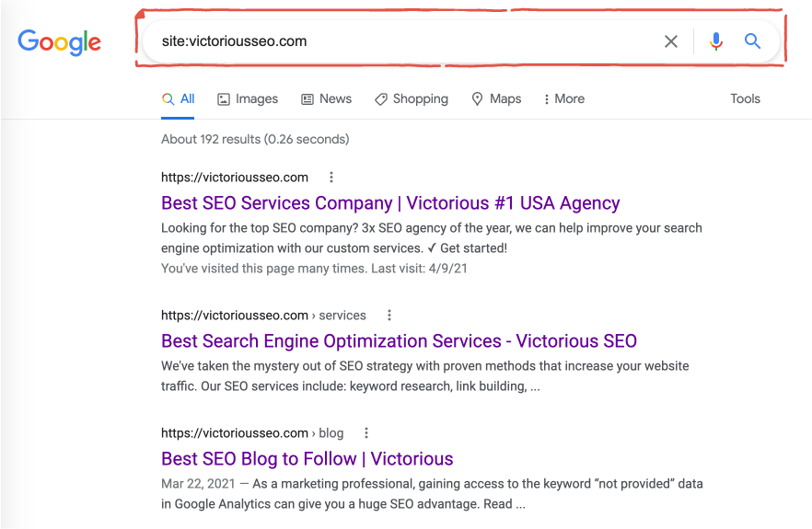Clear the search box with X icon
812x529 pixels.
click(671, 41)
